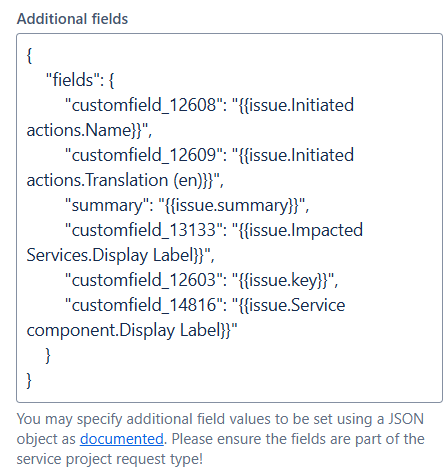
Task: Open the "documented" hyperlink
Action: point(122,439)
